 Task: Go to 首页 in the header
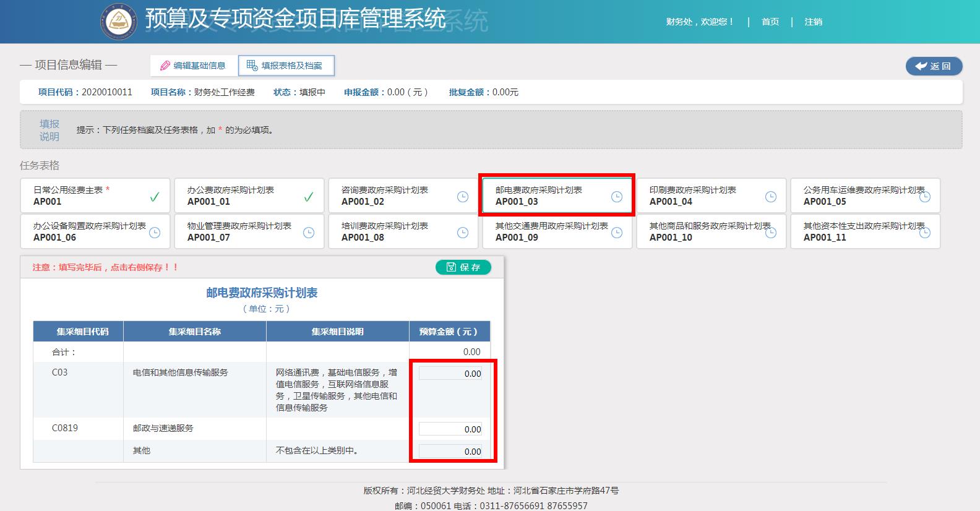[x=770, y=22]
